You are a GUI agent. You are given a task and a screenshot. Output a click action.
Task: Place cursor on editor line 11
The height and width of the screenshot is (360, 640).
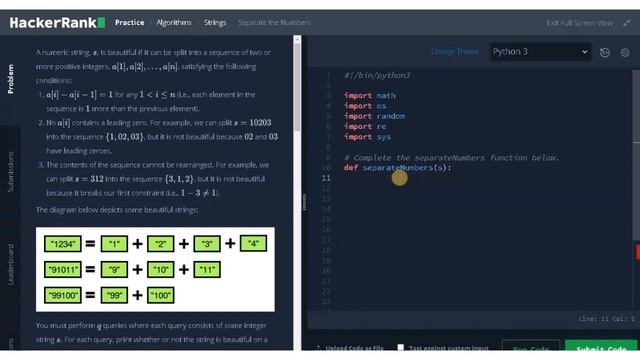[482, 178]
